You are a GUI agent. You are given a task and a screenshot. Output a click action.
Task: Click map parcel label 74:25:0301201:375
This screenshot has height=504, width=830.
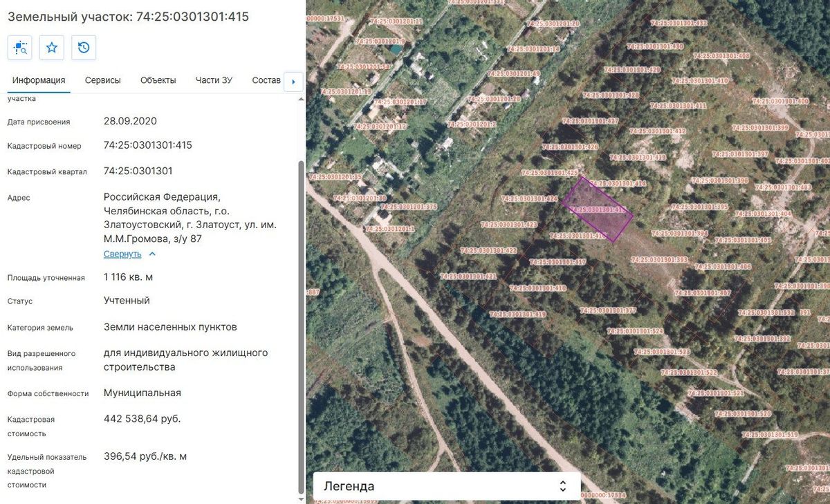pyautogui.click(x=408, y=206)
